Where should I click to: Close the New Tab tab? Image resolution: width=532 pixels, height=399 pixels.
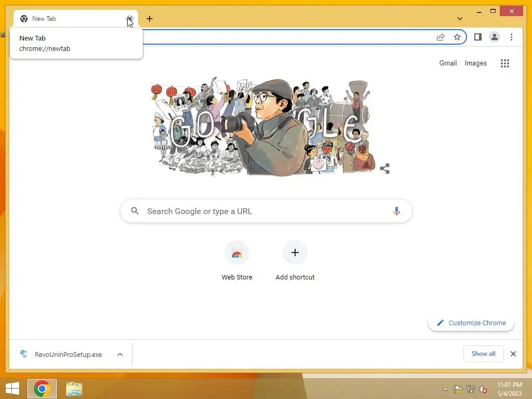tap(129, 19)
